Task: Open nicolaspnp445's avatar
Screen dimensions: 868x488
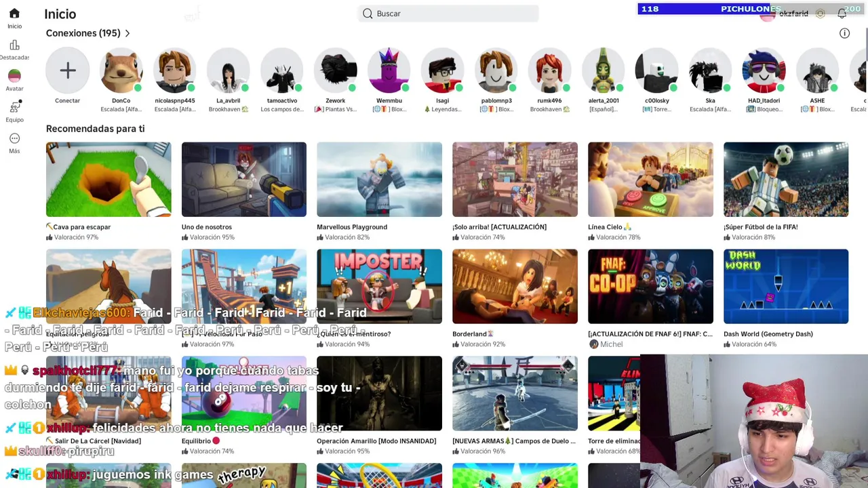Action: (175, 70)
